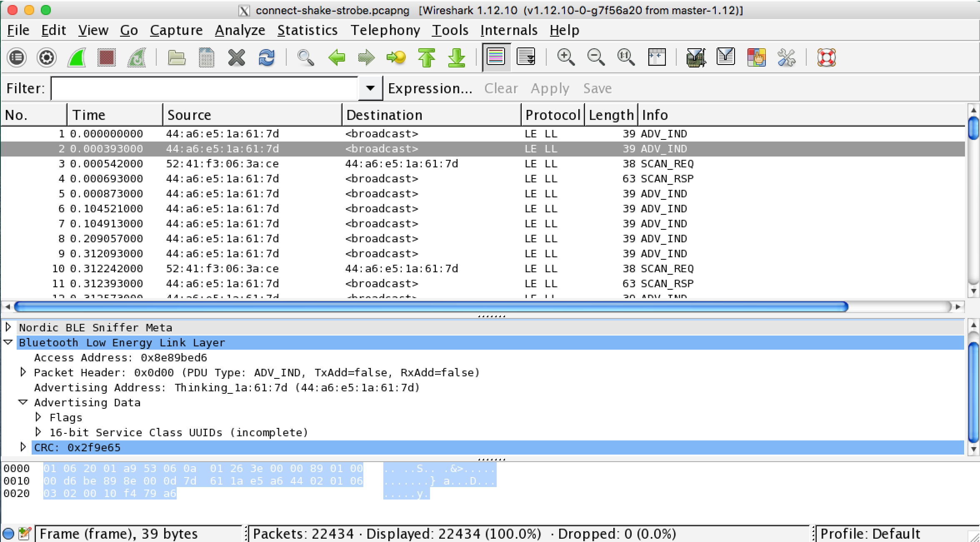Restart the running capture icon
Screen dimensions: 980x542
[x=137, y=57]
